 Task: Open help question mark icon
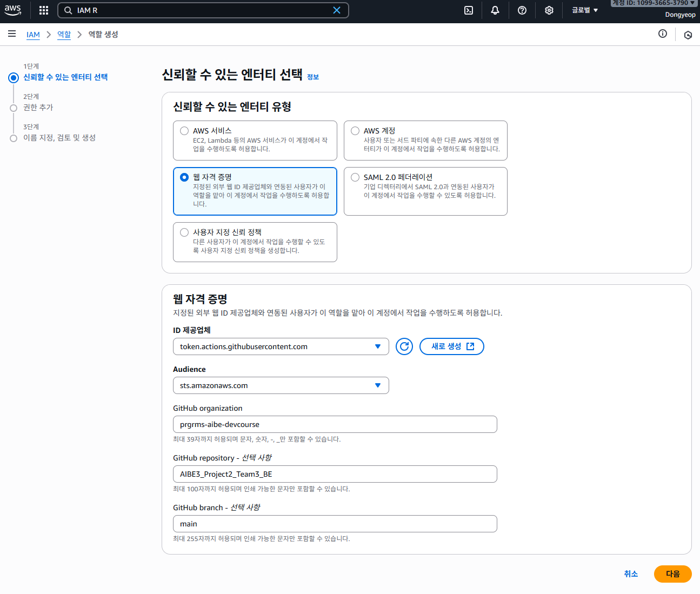[522, 10]
